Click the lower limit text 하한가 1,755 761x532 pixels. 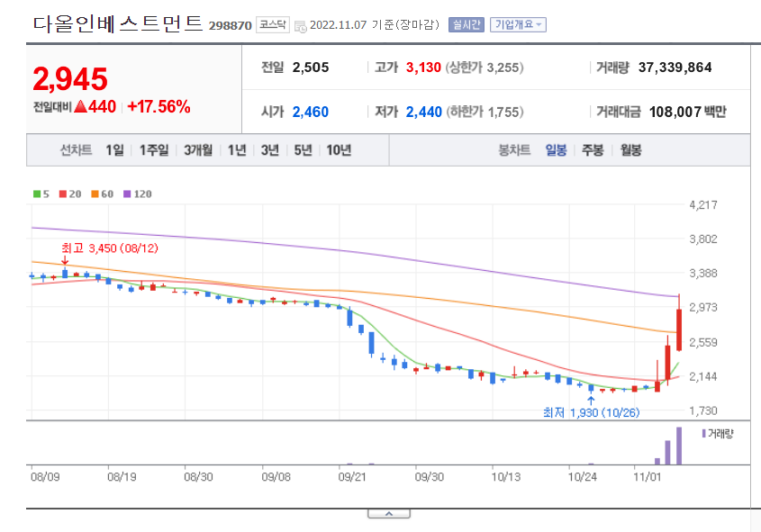coord(485,112)
